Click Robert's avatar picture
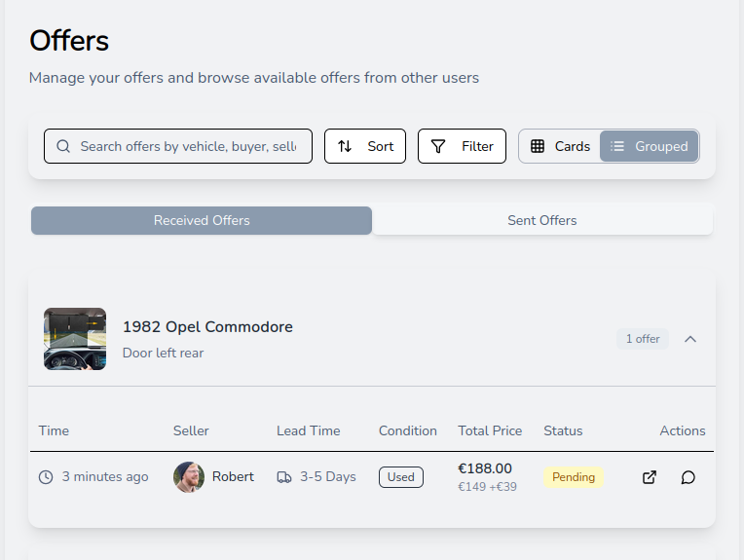 pos(189,477)
